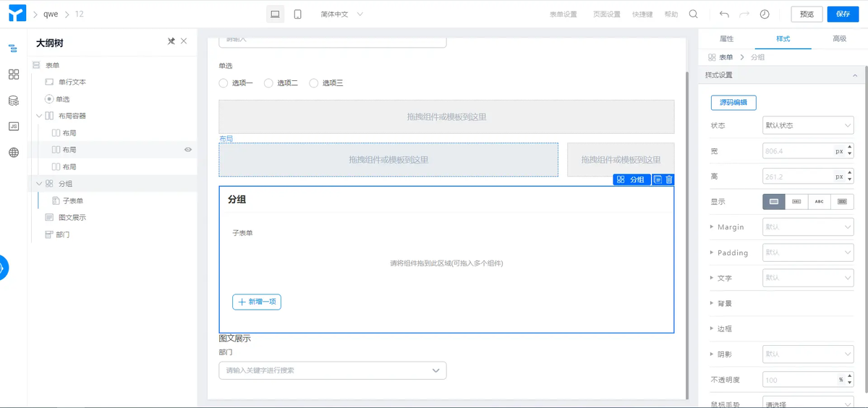This screenshot has width=868, height=408.
Task: Select block display mode icon
Action: click(x=774, y=202)
